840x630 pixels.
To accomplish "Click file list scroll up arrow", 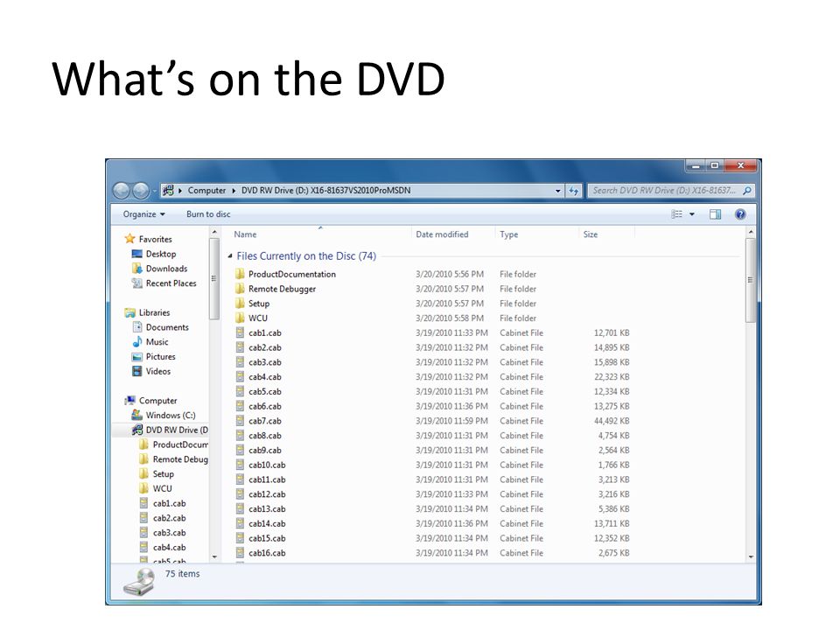I will (751, 232).
